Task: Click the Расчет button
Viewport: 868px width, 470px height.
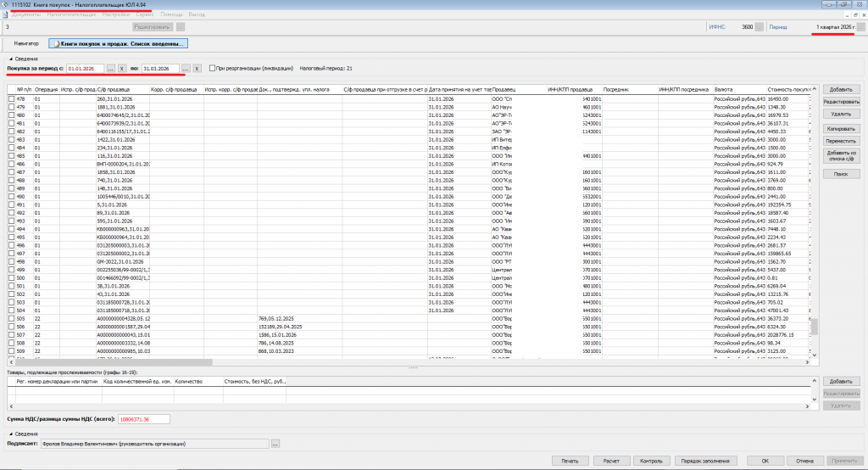Action: coord(611,461)
